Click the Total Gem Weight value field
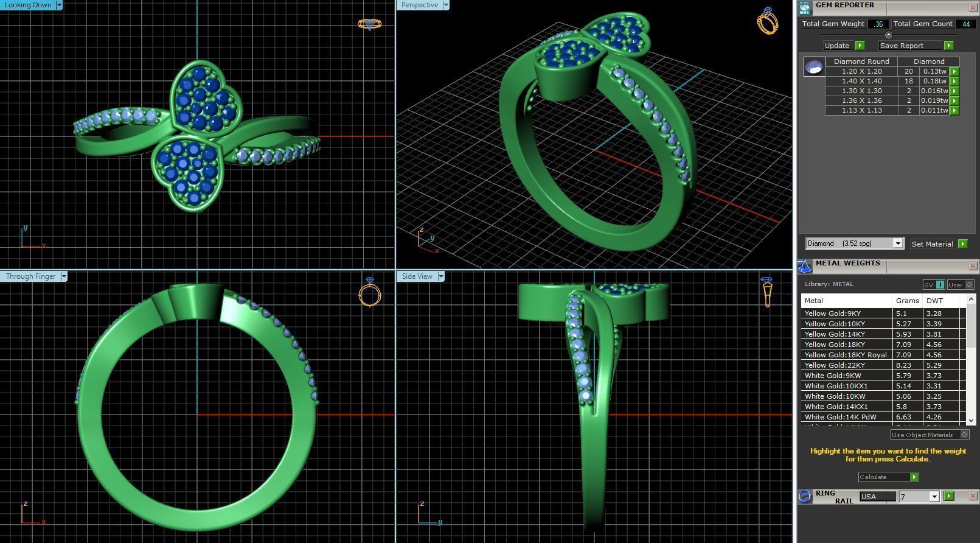The width and height of the screenshot is (980, 543). (878, 24)
